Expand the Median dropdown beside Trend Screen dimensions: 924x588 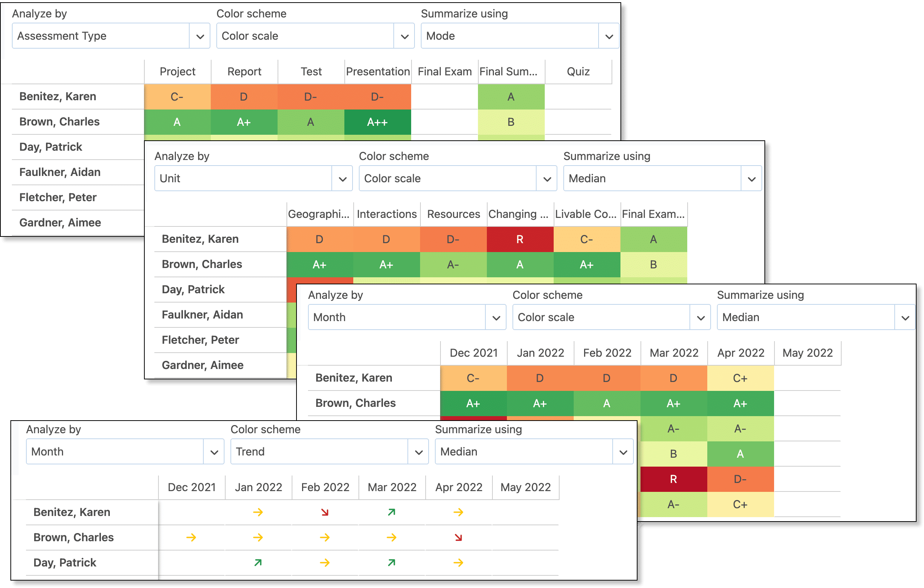(534, 451)
